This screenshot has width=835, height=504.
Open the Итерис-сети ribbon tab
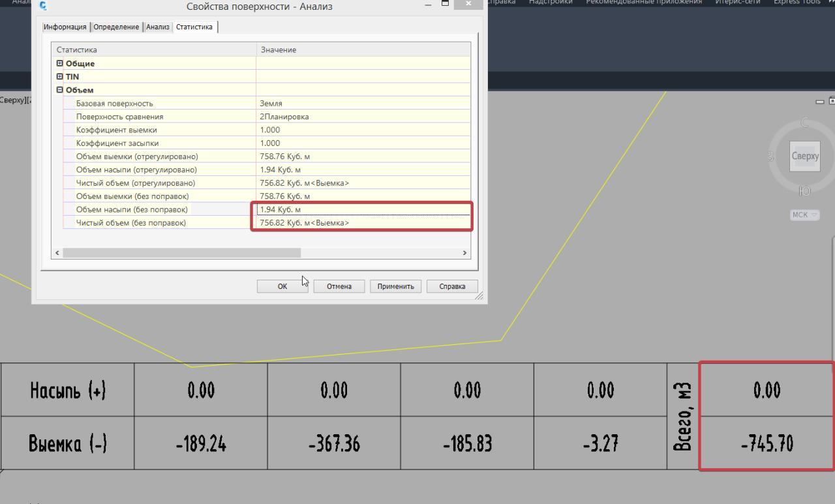point(737,3)
